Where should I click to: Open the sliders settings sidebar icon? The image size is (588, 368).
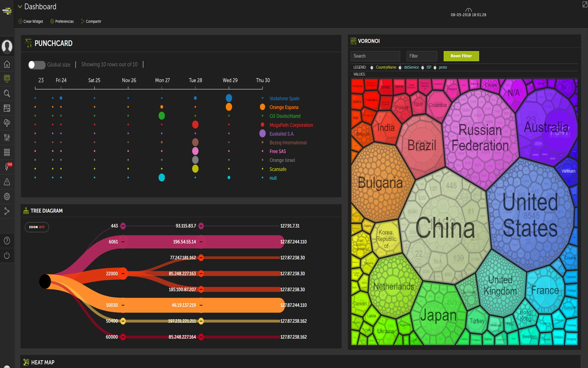pyautogui.click(x=7, y=138)
